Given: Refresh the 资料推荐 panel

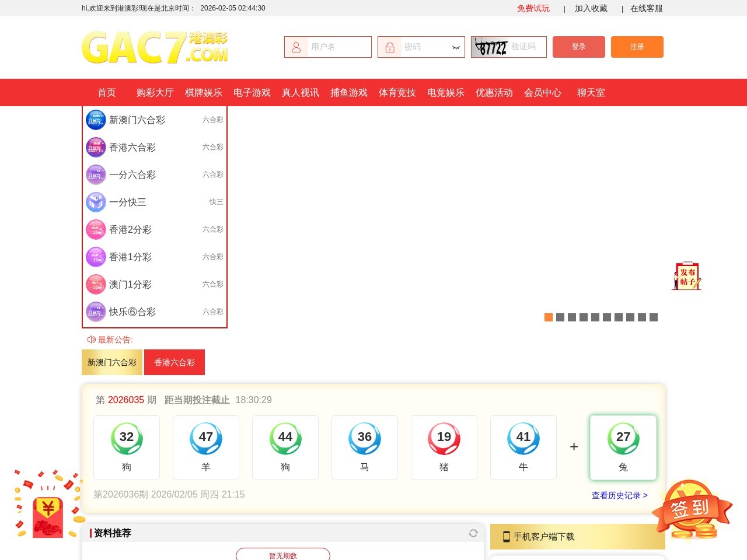Looking at the screenshot, I should point(473,533).
